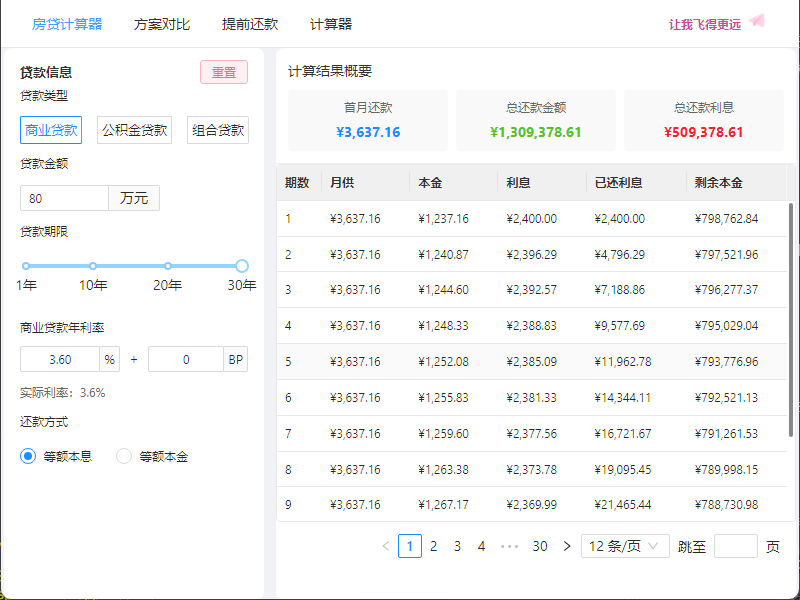Select 等额本金 repayment method
Image resolution: width=800 pixels, height=600 pixels.
click(x=124, y=456)
